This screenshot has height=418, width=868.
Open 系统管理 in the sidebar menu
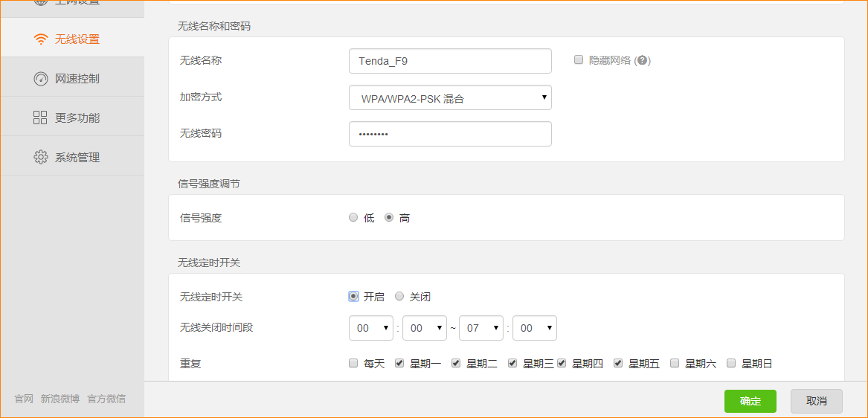click(77, 158)
